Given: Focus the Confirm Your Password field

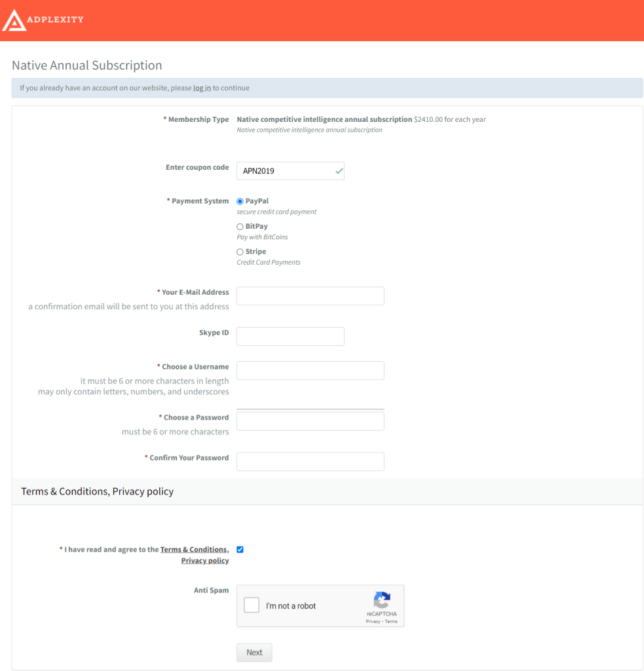Looking at the screenshot, I should pos(311,461).
